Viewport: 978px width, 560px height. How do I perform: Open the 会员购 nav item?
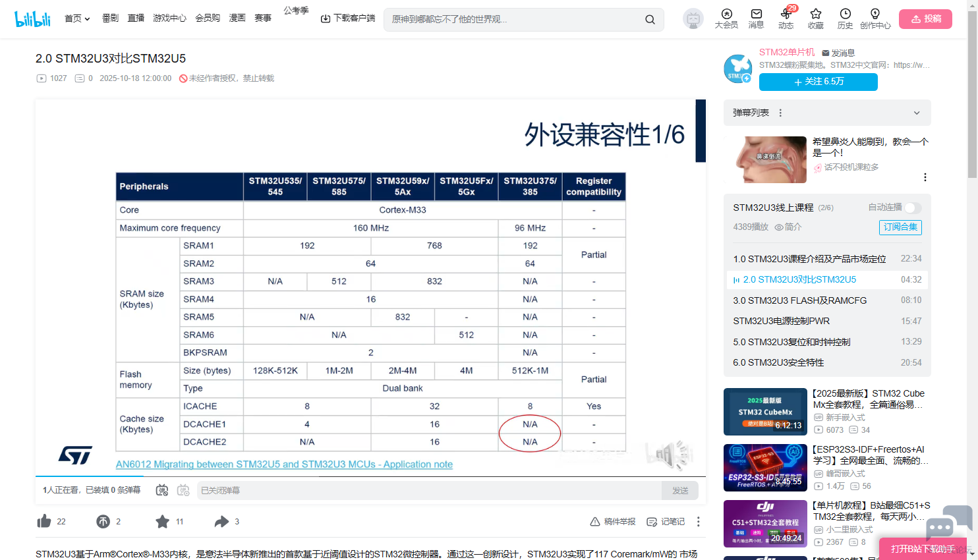click(x=208, y=18)
